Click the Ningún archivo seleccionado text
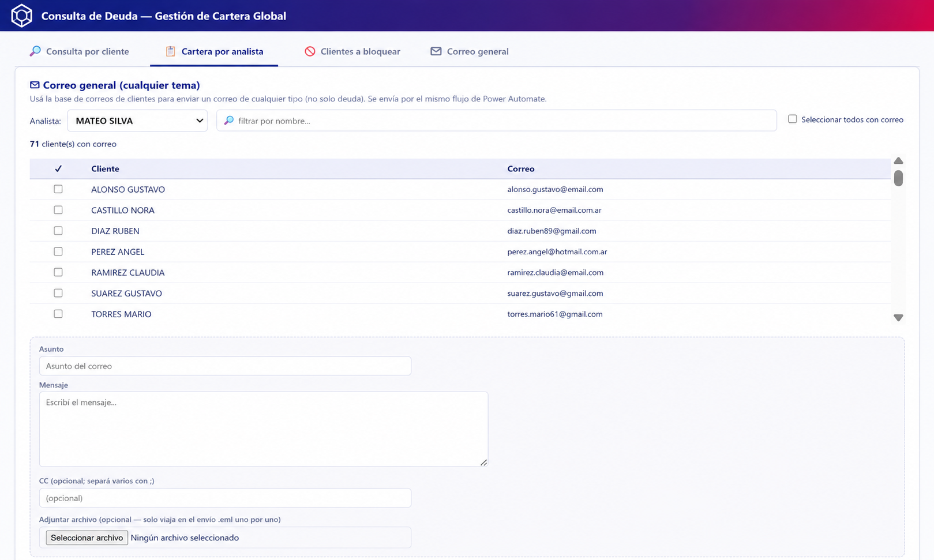The image size is (934, 560). pyautogui.click(x=185, y=538)
